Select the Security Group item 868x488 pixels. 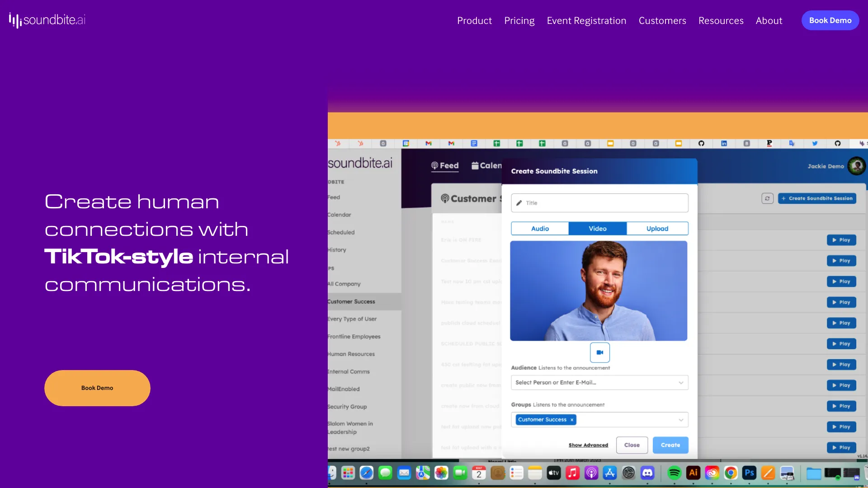(x=348, y=407)
